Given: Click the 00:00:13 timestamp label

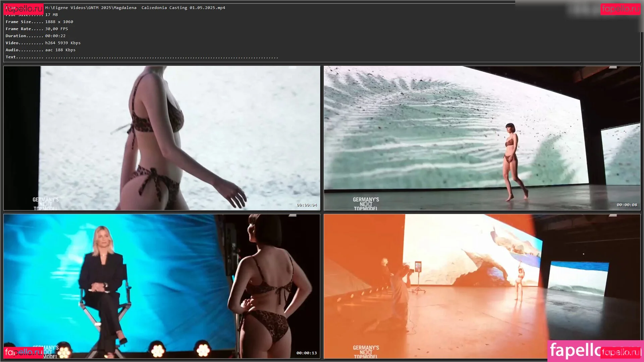Looking at the screenshot, I should coord(306,353).
